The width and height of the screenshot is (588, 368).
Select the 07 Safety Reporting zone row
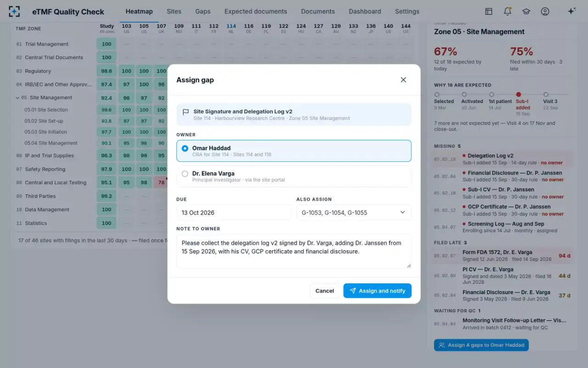tap(54, 169)
